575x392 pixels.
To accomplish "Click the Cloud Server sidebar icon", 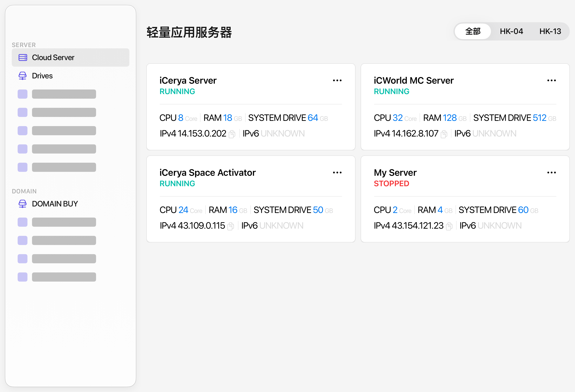I will pyautogui.click(x=23, y=58).
